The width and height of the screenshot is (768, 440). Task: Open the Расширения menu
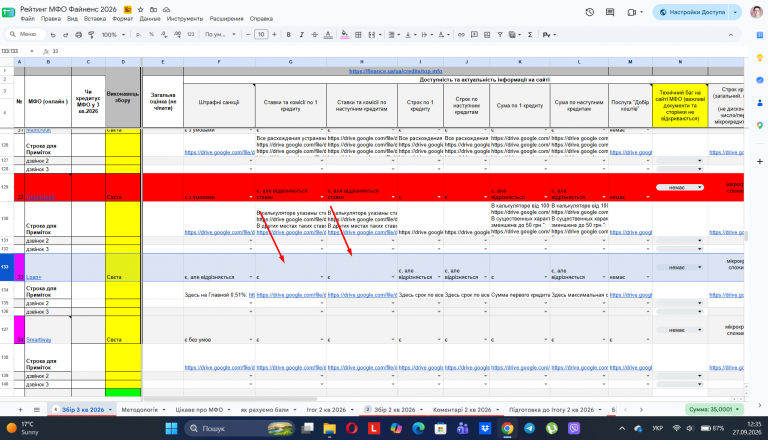tap(226, 19)
